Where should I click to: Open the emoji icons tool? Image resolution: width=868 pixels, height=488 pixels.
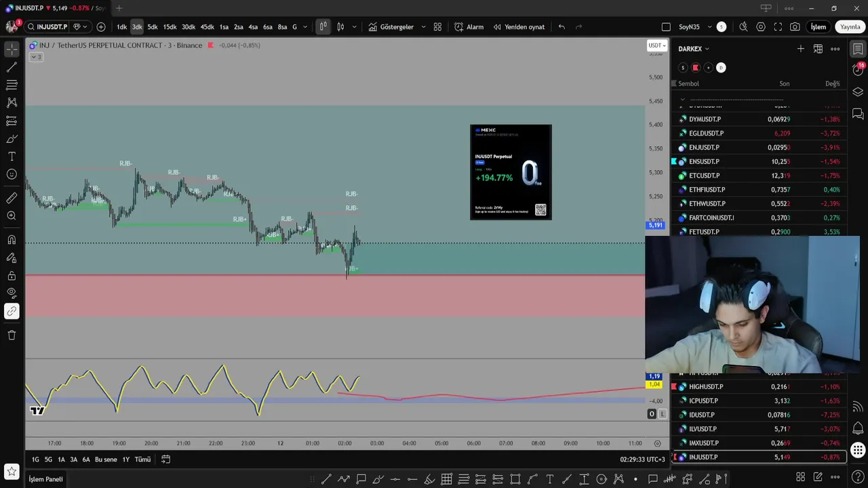[12, 174]
